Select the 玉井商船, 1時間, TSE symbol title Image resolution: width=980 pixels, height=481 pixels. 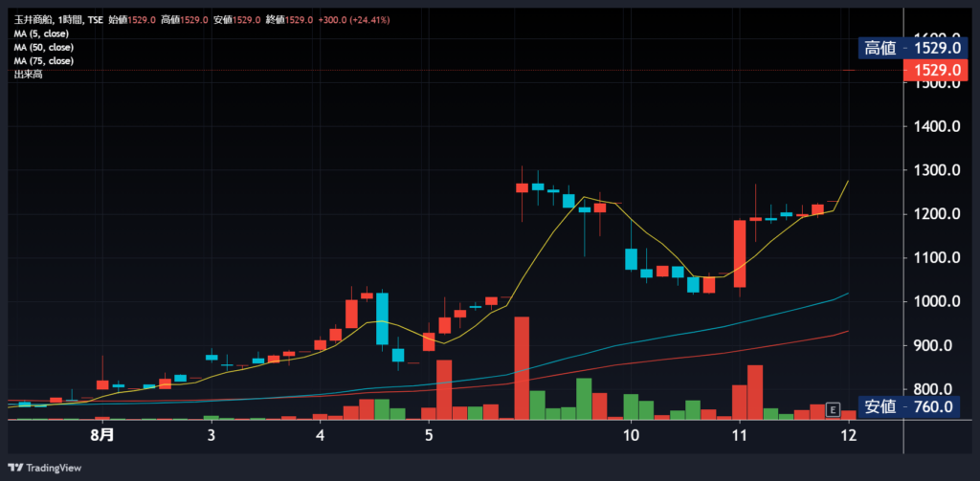[58, 20]
